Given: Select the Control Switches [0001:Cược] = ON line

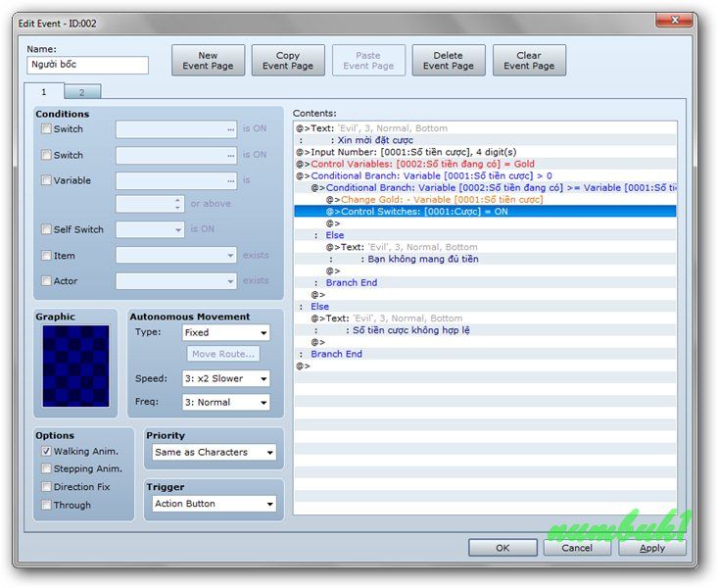Looking at the screenshot, I should click(x=485, y=212).
